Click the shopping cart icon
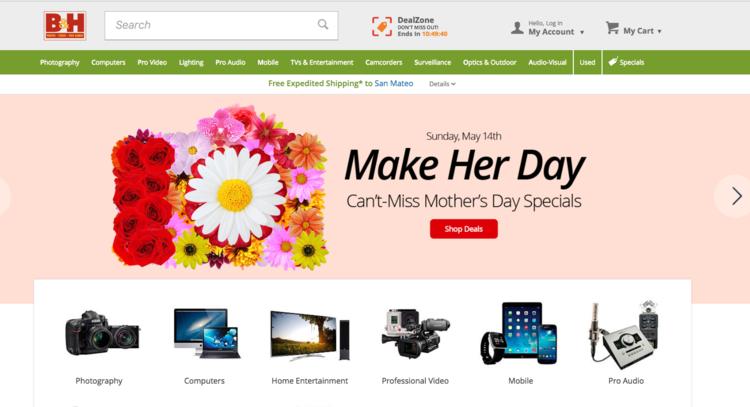 pos(612,28)
